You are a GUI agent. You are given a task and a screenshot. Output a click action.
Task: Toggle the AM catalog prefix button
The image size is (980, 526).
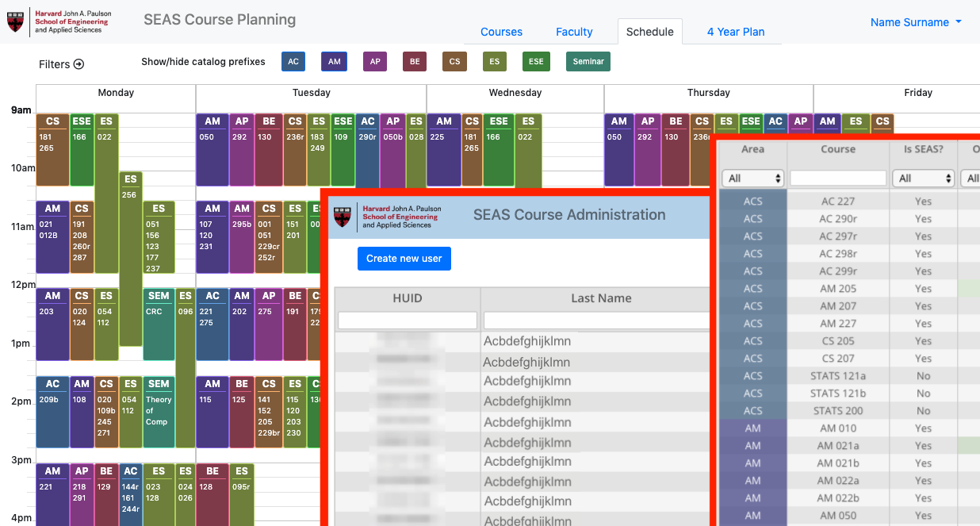point(334,61)
